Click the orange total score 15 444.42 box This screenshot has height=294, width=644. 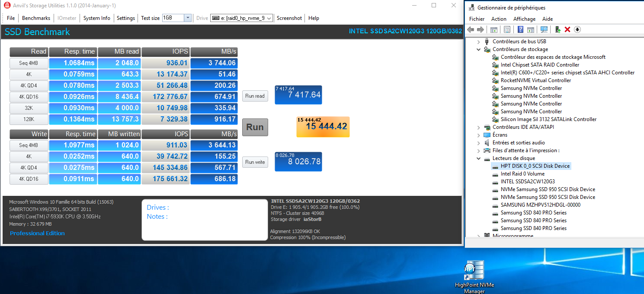click(x=323, y=127)
